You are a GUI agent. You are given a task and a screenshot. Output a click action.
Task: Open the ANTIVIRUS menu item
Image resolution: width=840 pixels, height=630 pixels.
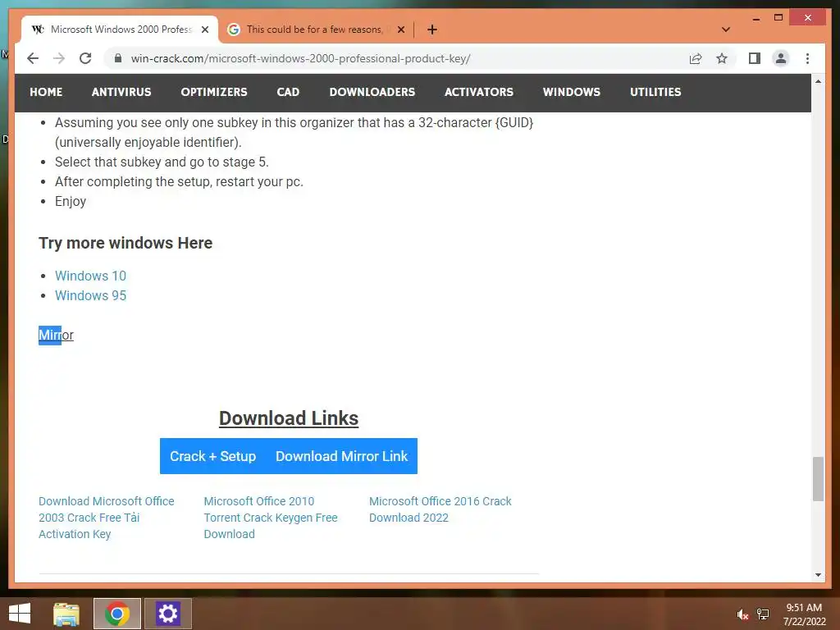(x=121, y=92)
